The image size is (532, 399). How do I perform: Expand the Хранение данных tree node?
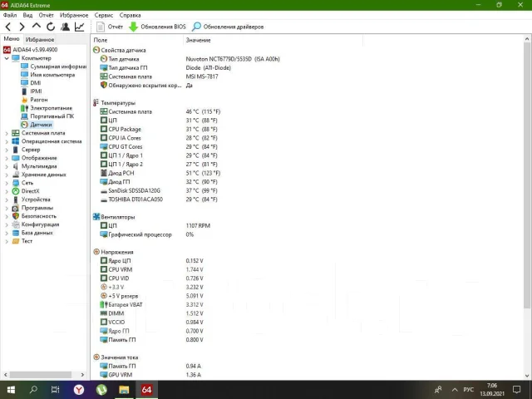pos(7,175)
